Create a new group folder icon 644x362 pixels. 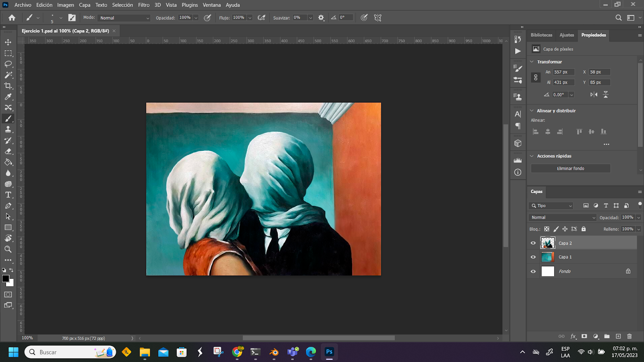[x=607, y=336]
